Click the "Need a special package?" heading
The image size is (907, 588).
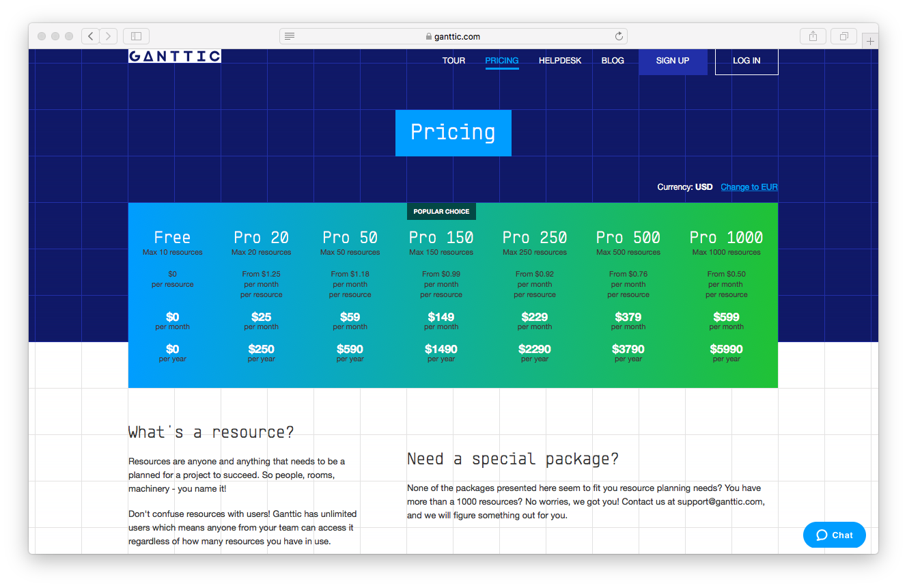(x=513, y=459)
